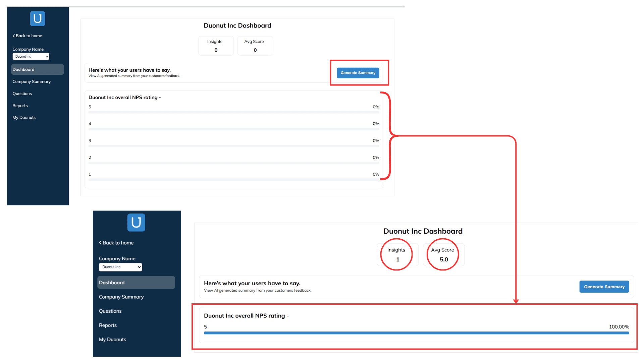Select Questions in top sidebar
This screenshot has width=644, height=362.
[22, 94]
